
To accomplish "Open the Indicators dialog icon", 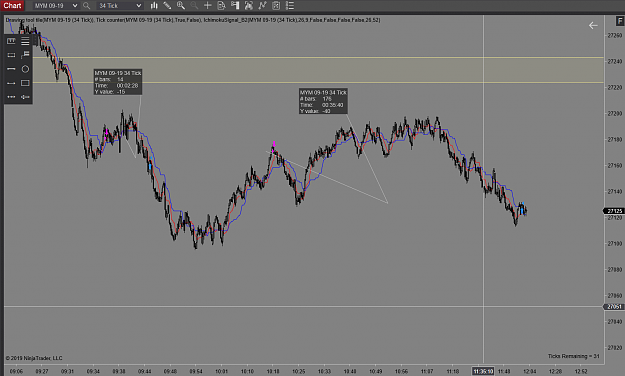I will pos(262,6).
